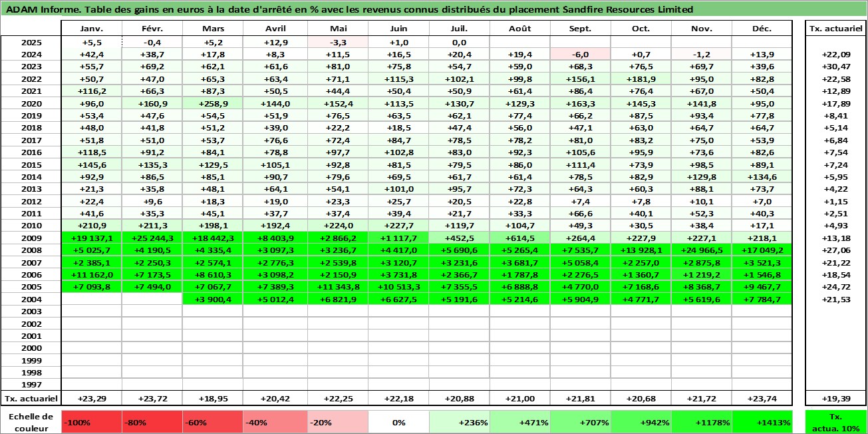Select the +942% color scale swatch
The width and height of the screenshot is (868, 434).
click(x=641, y=422)
